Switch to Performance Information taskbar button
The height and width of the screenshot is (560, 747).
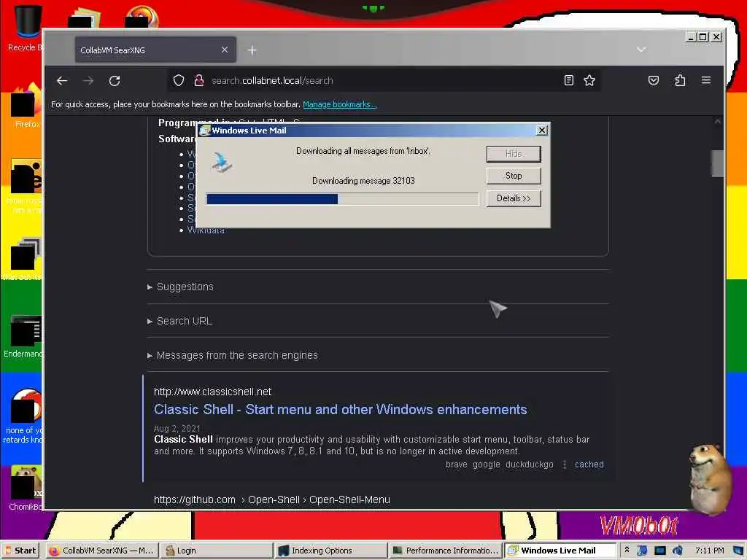(446, 551)
